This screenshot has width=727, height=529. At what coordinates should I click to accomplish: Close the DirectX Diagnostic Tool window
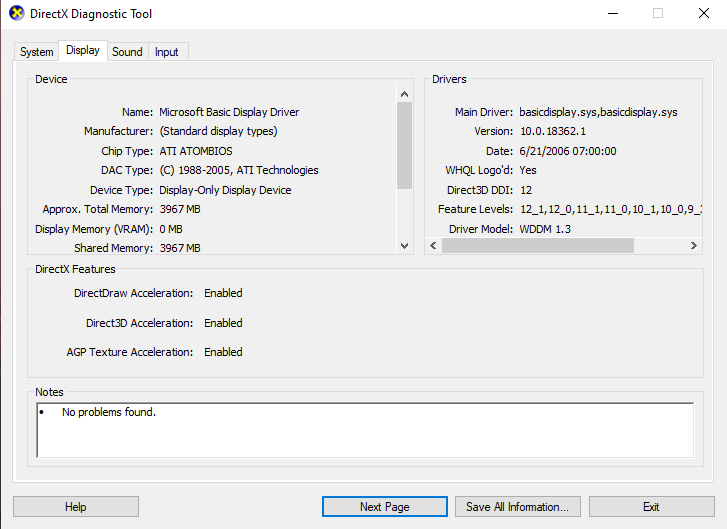coord(704,13)
